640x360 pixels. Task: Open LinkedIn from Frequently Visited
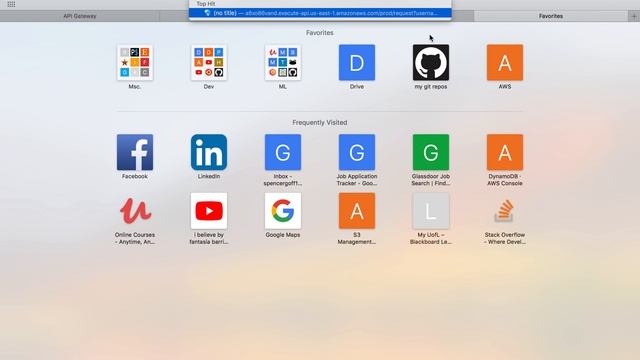click(209, 152)
